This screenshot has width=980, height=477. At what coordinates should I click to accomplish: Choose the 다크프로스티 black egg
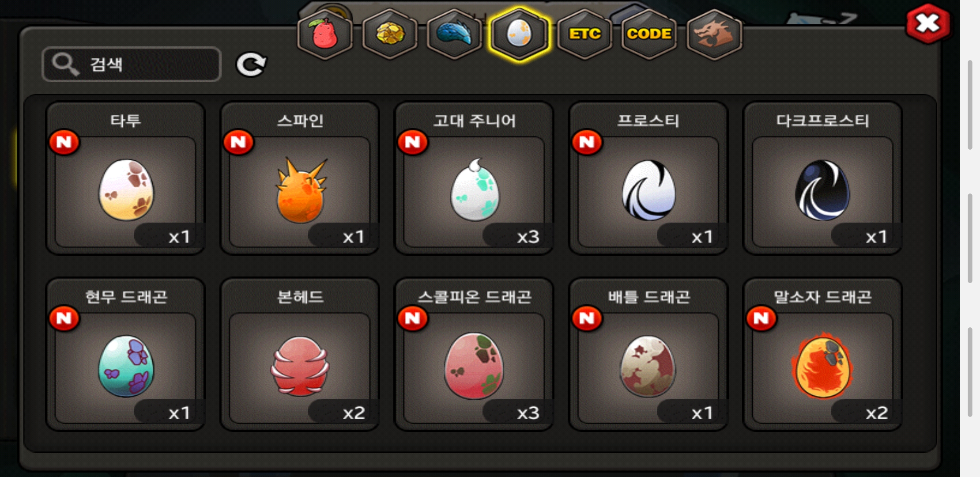[822, 178]
